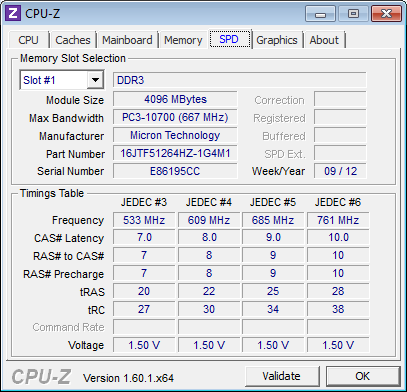
Task: Close the CPU-Z window
Action: [x=386, y=14]
